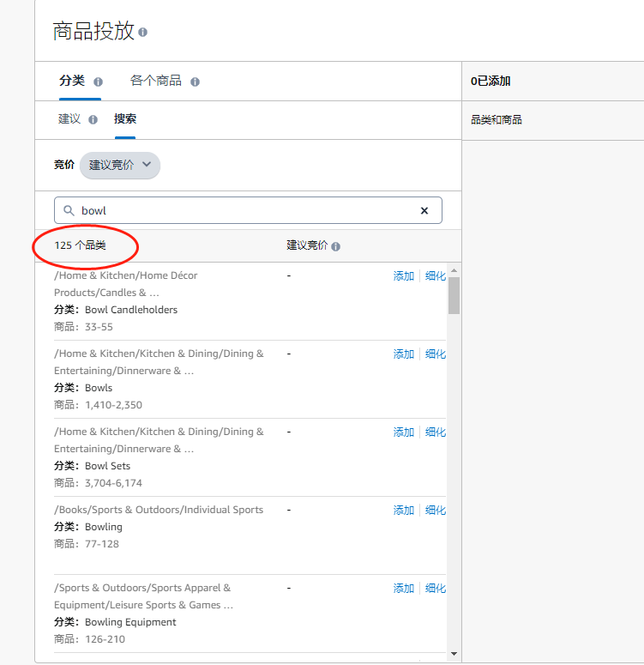The height and width of the screenshot is (665, 644).
Task: Click info icon next to 商品投放 title
Action: click(143, 33)
